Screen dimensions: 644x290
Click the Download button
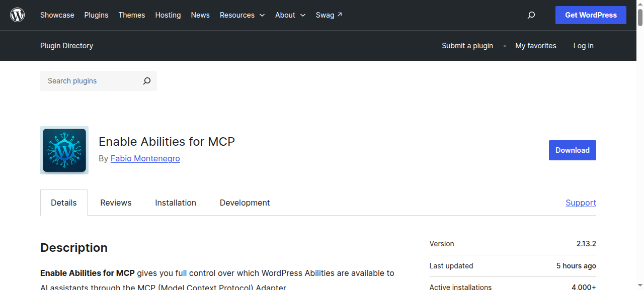[x=573, y=150]
